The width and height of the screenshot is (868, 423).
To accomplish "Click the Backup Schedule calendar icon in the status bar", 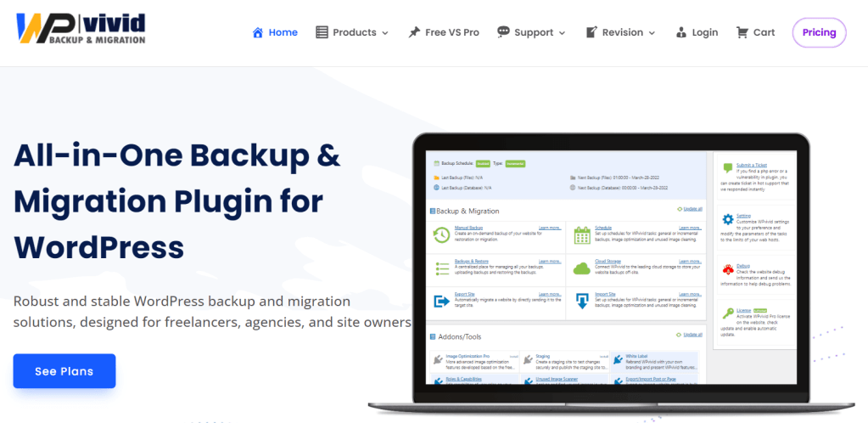I will click(x=436, y=164).
